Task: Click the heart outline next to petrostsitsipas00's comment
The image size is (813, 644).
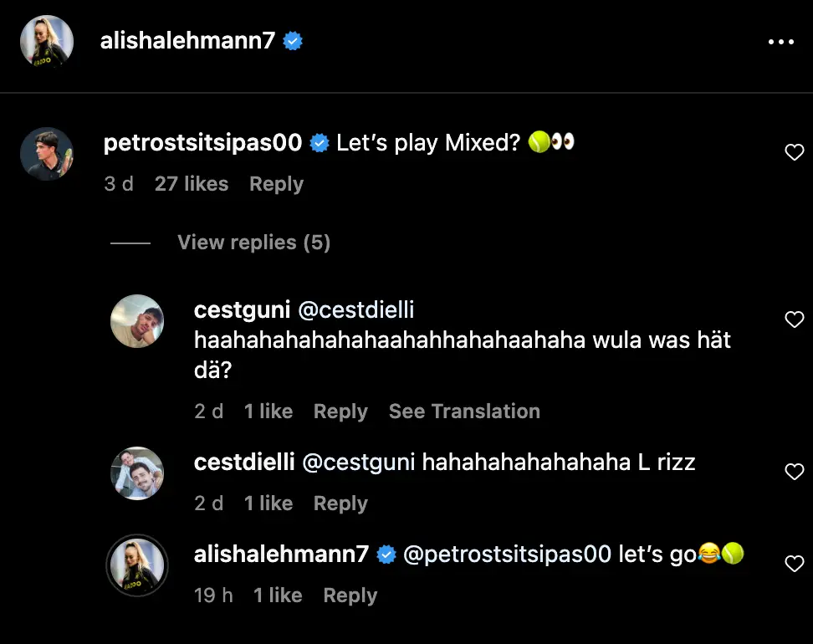Action: click(795, 152)
